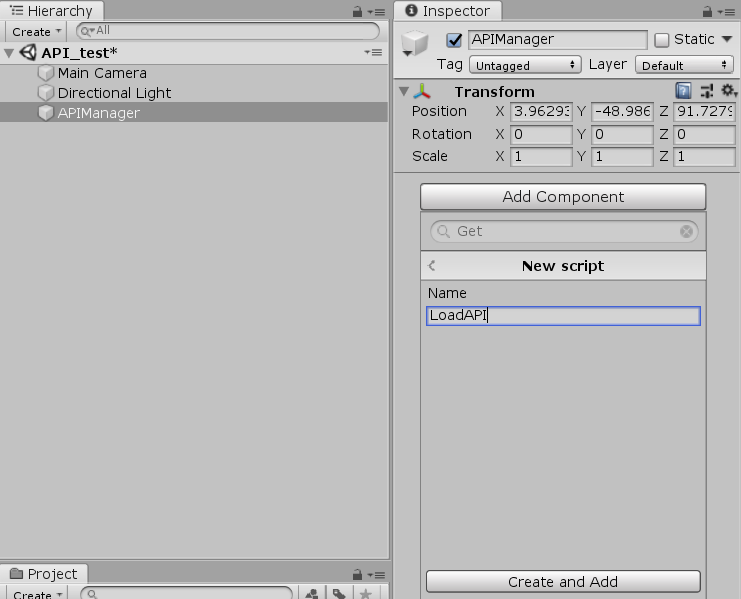741x599 pixels.
Task: Click the Transform axes icon
Action: coord(422,91)
